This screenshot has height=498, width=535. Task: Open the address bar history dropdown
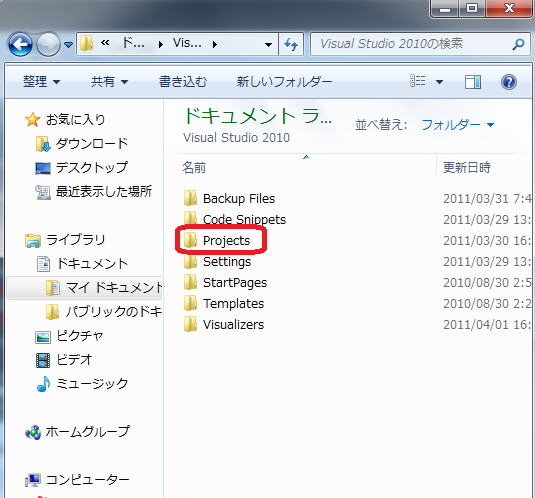tap(269, 45)
